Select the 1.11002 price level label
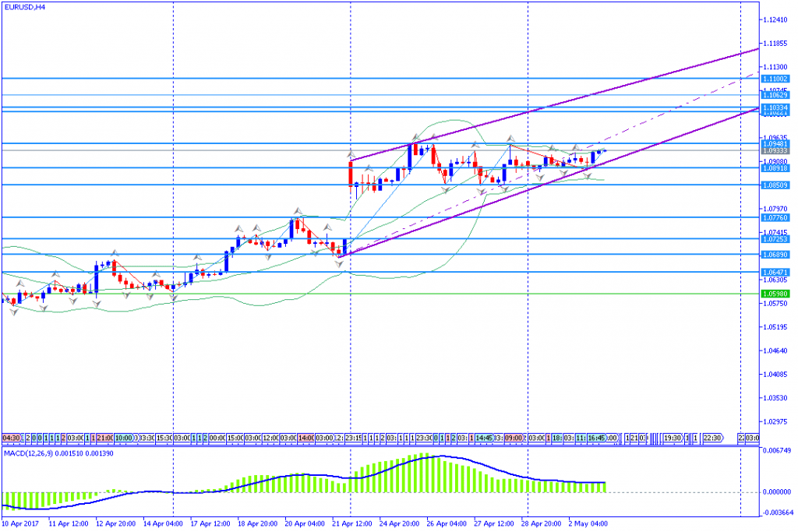 point(775,79)
